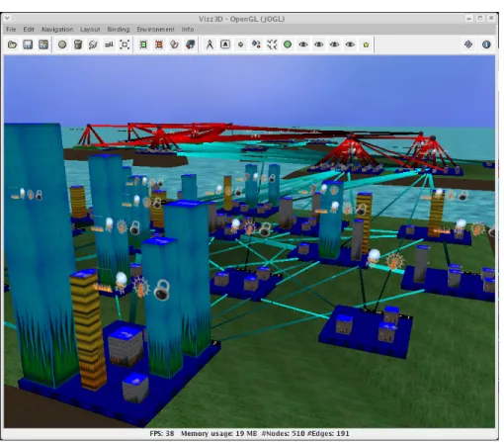Viewport: 504px width, 442px height.
Task: Click the '#Nodes: 510' status text
Action: pos(284,433)
